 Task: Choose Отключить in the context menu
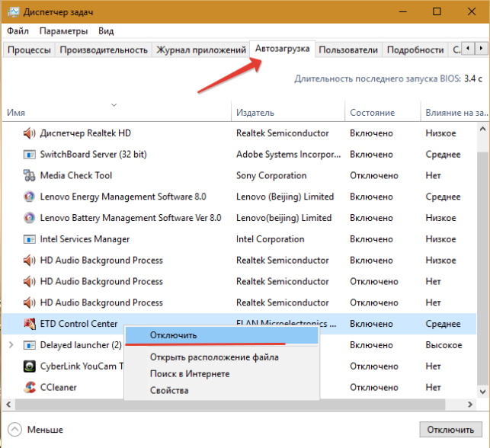click(222, 335)
